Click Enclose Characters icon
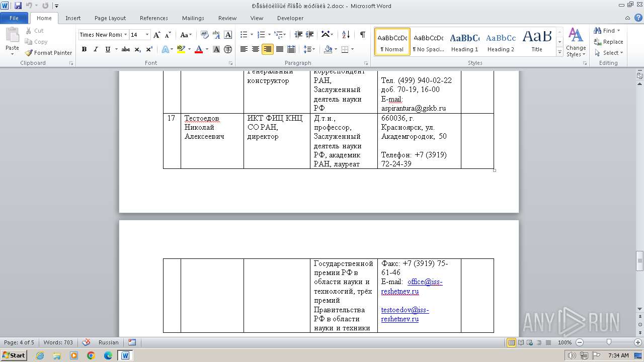Image resolution: width=644 pixels, height=362 pixels. click(228, 49)
